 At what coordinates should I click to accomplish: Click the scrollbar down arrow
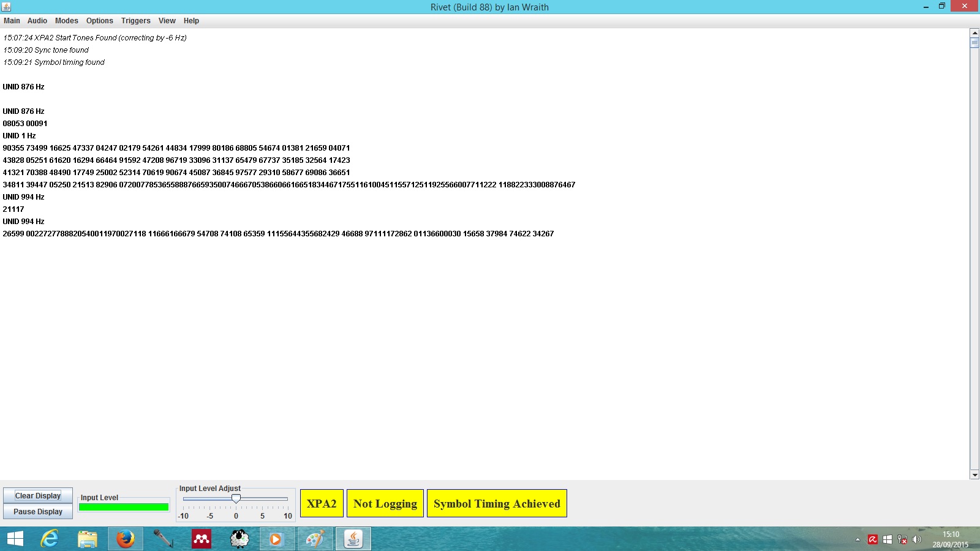974,474
